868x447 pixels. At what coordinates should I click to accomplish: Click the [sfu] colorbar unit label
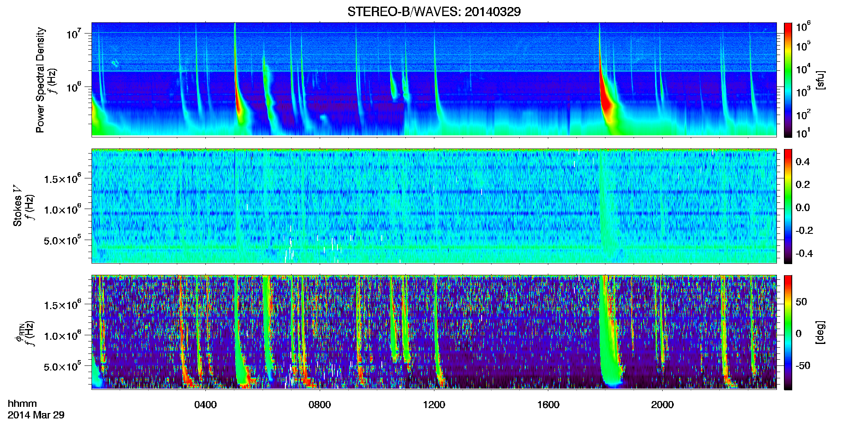click(x=820, y=80)
